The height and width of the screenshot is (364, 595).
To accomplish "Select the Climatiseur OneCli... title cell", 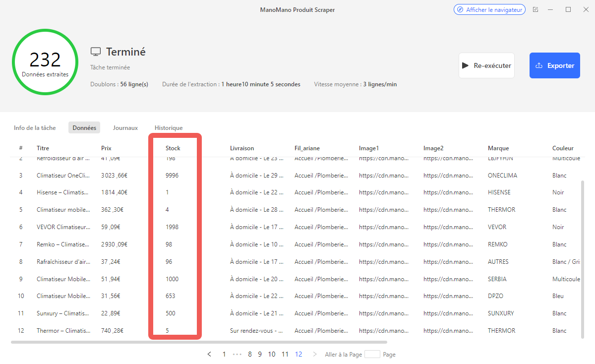I will coord(63,176).
